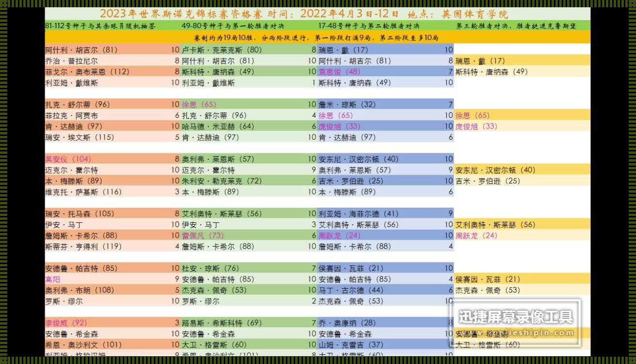Screen dimensions: 636x364
Task: Click the cell 菲拉克·阿贾布
Action: [71, 116]
